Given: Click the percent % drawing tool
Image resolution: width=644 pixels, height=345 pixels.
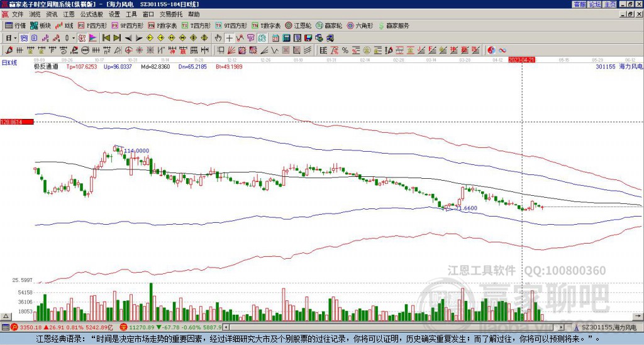Looking at the screenshot, I should click(x=345, y=50).
